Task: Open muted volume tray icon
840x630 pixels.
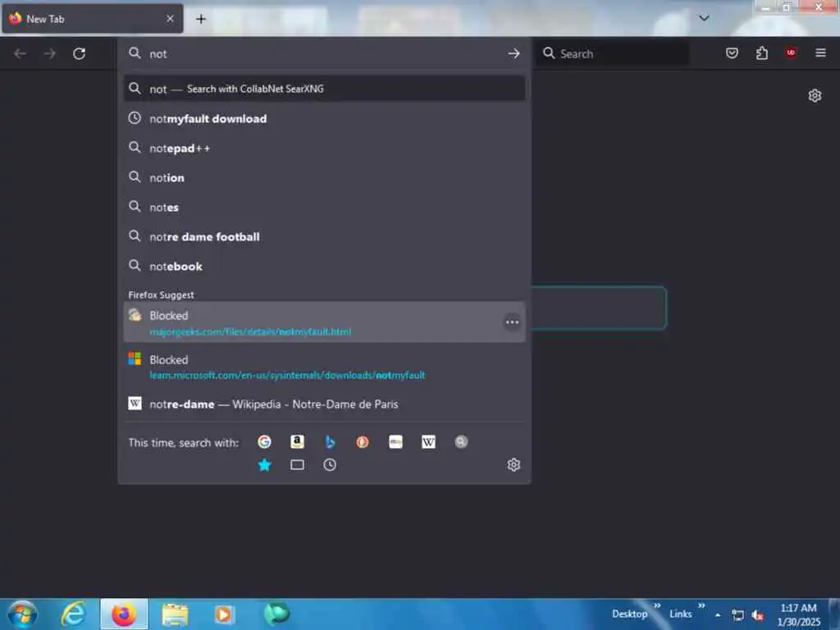Action: tap(757, 615)
